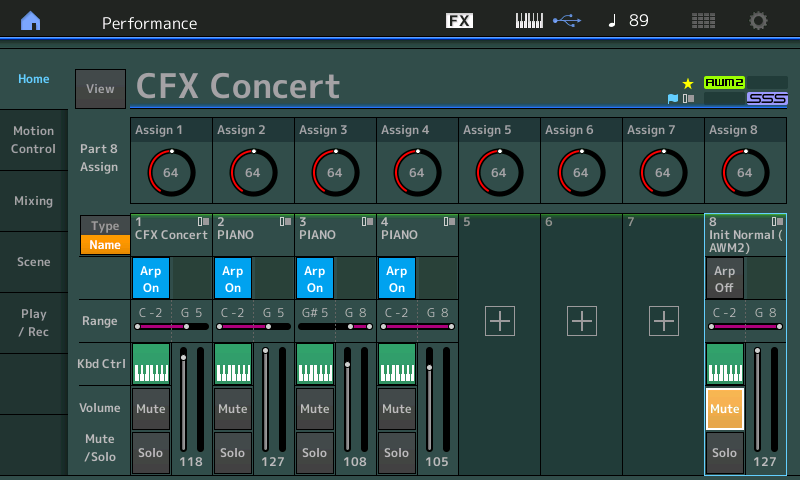Open the Live Set grid icon
The width and height of the screenshot is (800, 480).
[x=703, y=21]
